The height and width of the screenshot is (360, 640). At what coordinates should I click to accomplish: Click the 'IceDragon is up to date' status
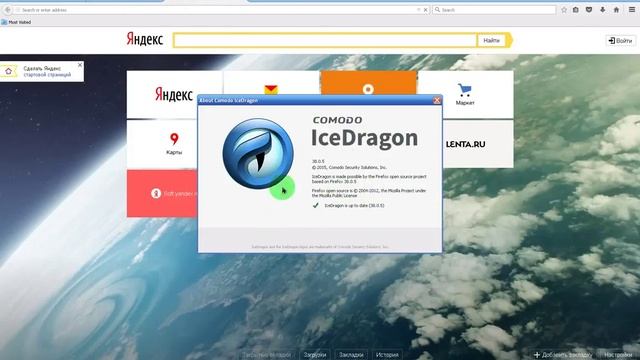click(354, 206)
